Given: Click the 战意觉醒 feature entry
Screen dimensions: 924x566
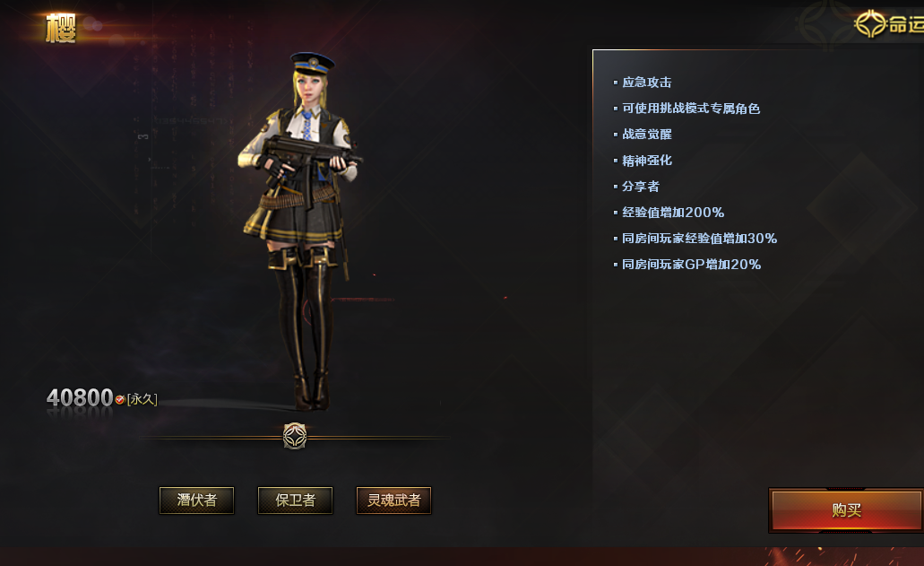Looking at the screenshot, I should (x=646, y=134).
